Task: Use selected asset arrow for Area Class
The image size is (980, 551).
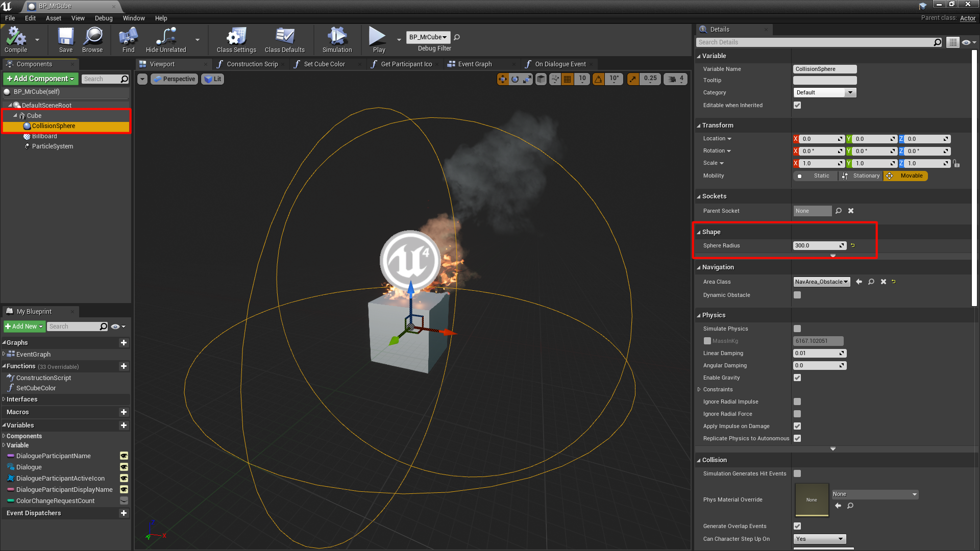Action: (x=859, y=282)
